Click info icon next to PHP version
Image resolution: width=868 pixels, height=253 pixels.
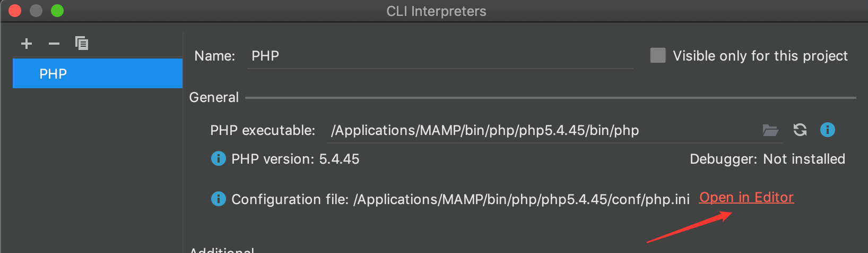coord(219,158)
